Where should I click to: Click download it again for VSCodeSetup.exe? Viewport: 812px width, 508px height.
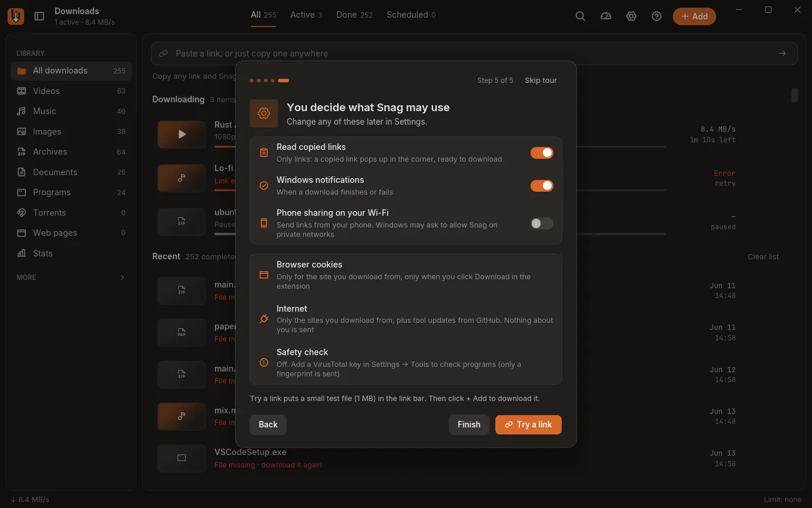(x=291, y=465)
